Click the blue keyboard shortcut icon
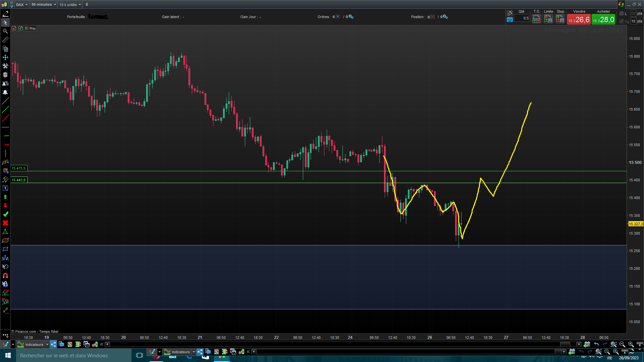 point(510,20)
